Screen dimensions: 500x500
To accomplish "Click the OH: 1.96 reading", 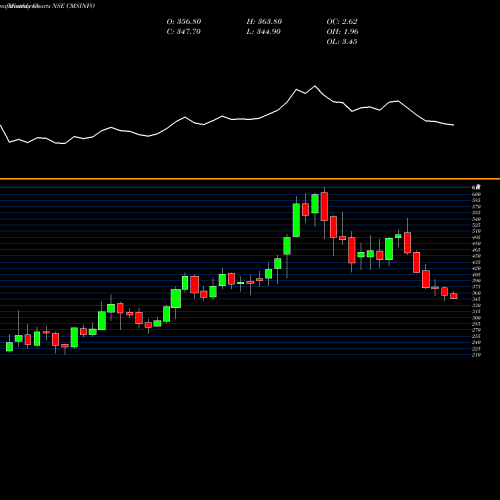I will point(342,32).
